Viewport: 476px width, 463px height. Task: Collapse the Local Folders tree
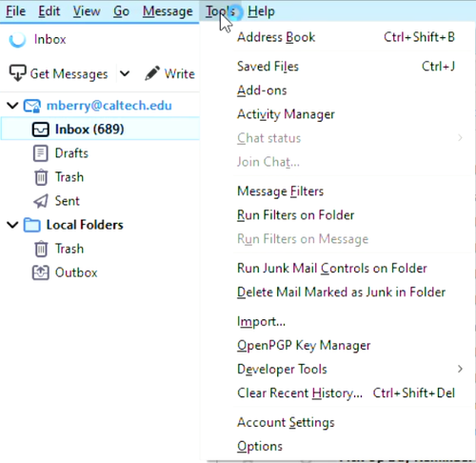pos(12,225)
